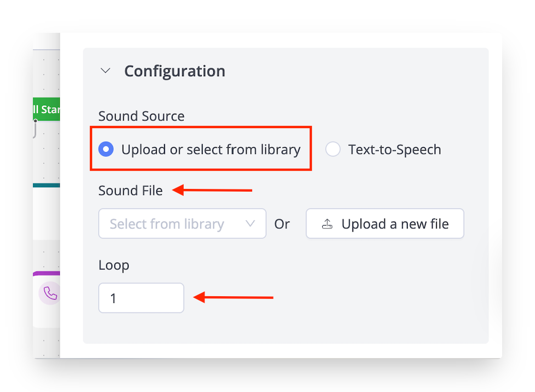Click the "Text-to-Speech" label text
Screen dimensions: 535x392
(x=394, y=149)
